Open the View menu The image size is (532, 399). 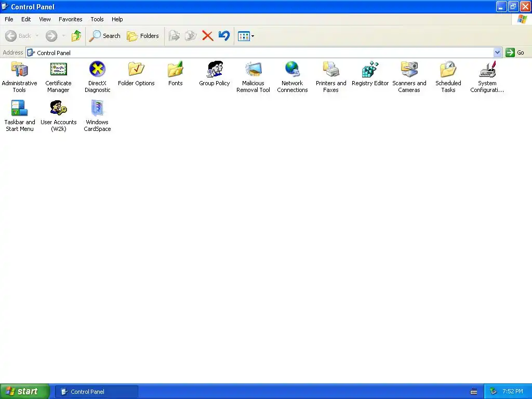point(45,19)
